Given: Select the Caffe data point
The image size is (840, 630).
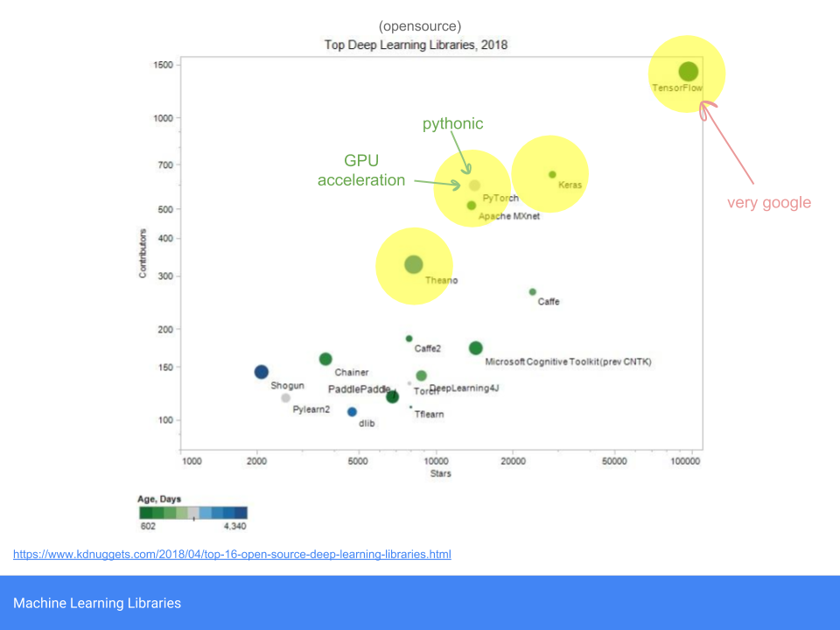Looking at the screenshot, I should (532, 290).
